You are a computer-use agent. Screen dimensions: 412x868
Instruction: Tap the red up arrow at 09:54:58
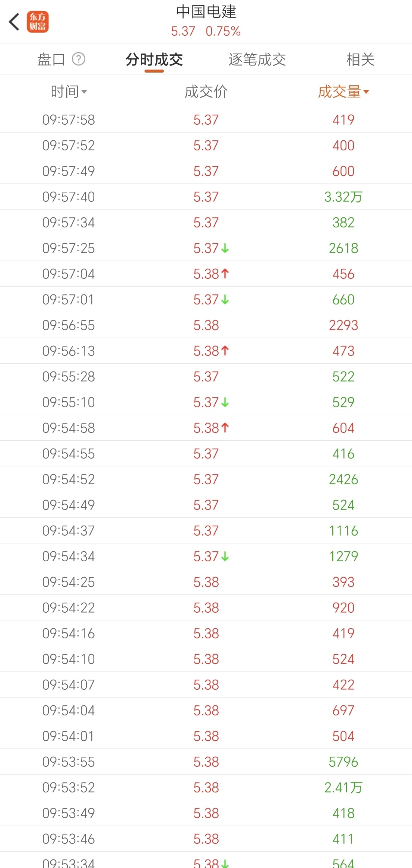click(x=225, y=428)
